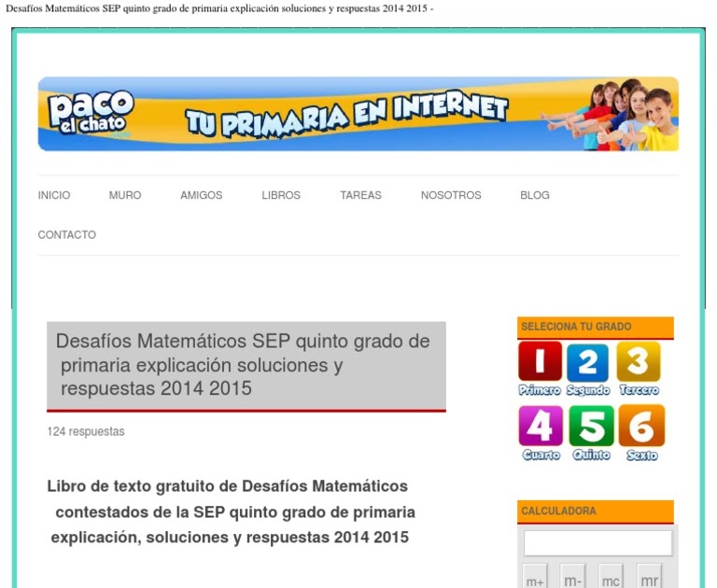Viewport: 717px width, 588px height.
Task: Choose the Tercero grade 3 icon
Action: 639,369
